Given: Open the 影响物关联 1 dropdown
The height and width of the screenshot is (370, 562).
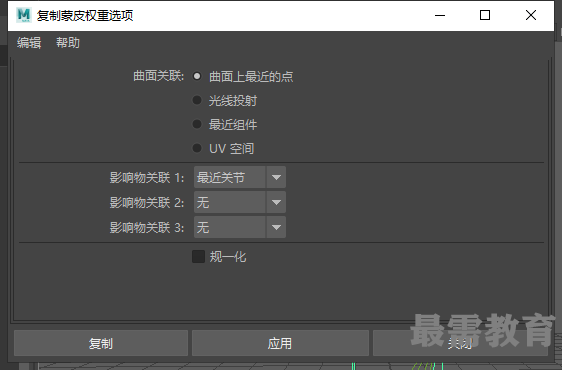Looking at the screenshot, I should [240, 177].
